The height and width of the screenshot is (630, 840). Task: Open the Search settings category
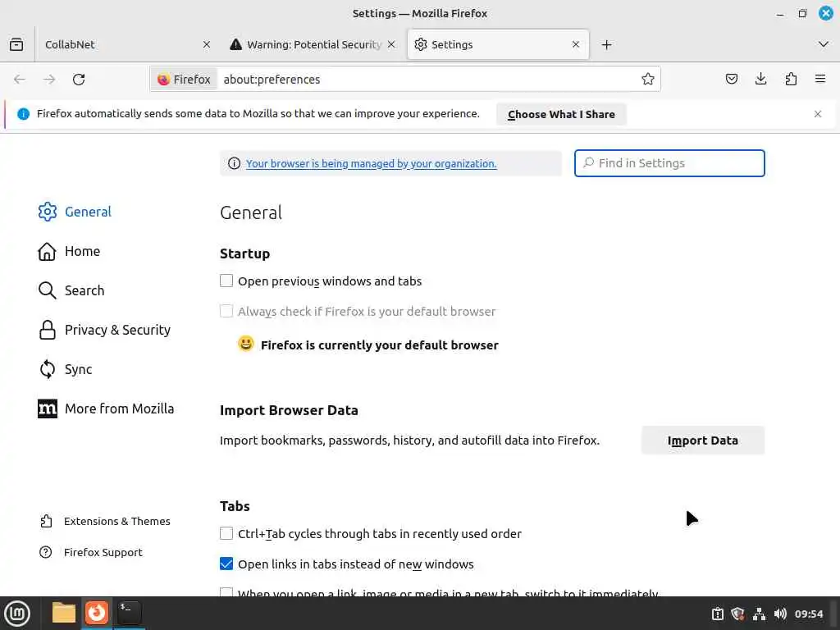click(x=71, y=290)
